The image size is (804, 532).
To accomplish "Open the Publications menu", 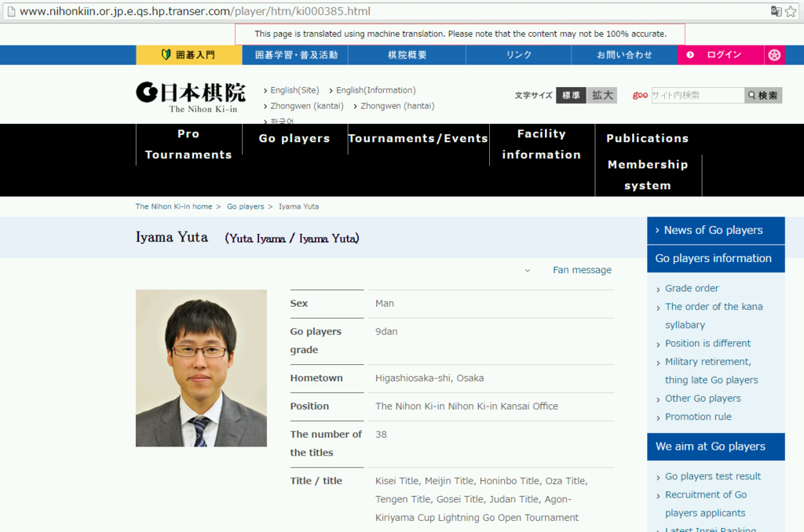I will click(647, 138).
